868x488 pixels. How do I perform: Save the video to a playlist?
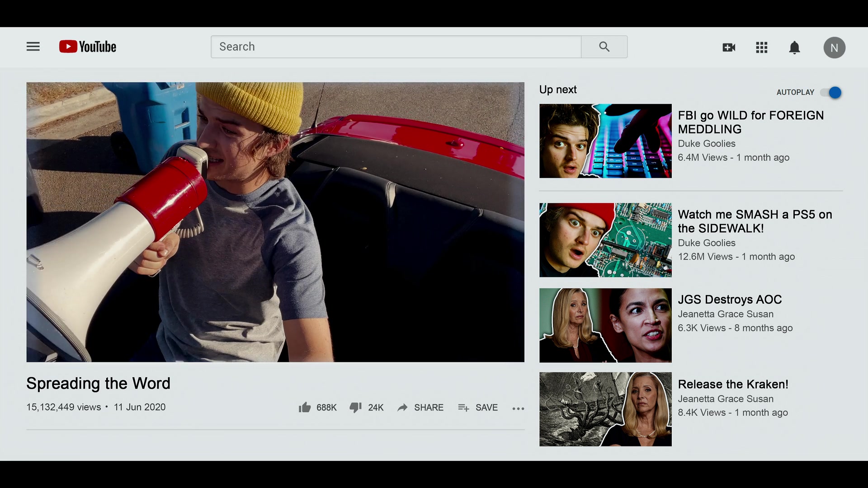click(x=477, y=408)
